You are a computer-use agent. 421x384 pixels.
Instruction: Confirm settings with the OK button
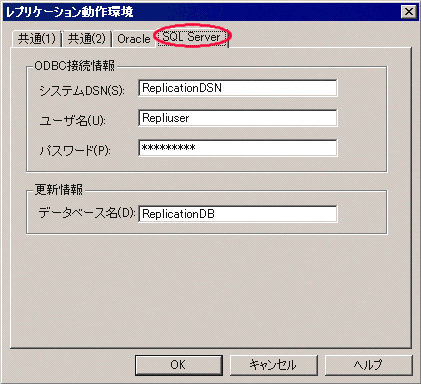tap(179, 365)
